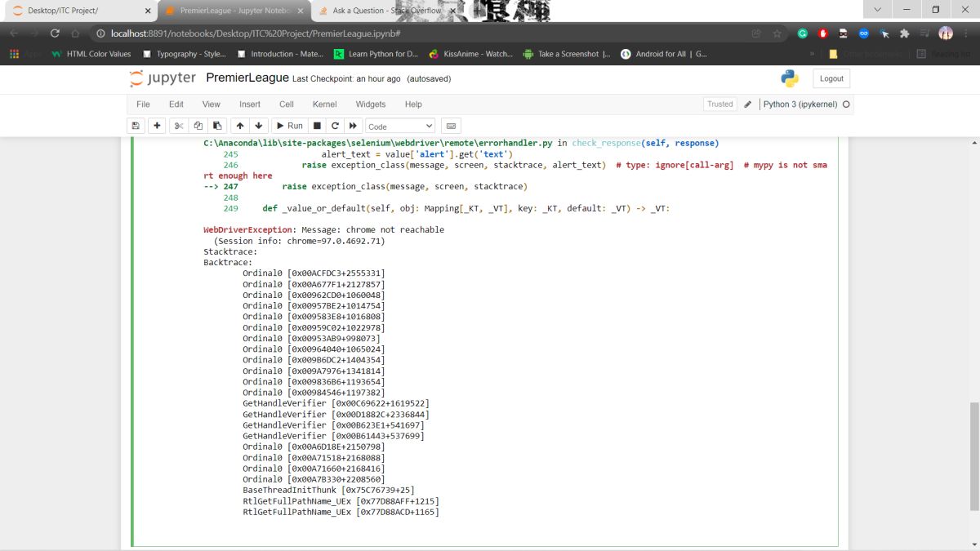
Task: Open the Chrome three-dot menu
Action: [966, 33]
